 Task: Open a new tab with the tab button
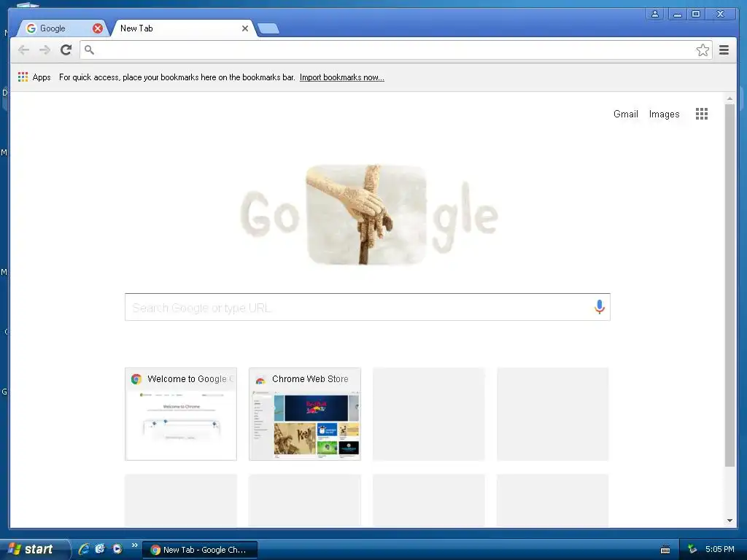(x=268, y=28)
